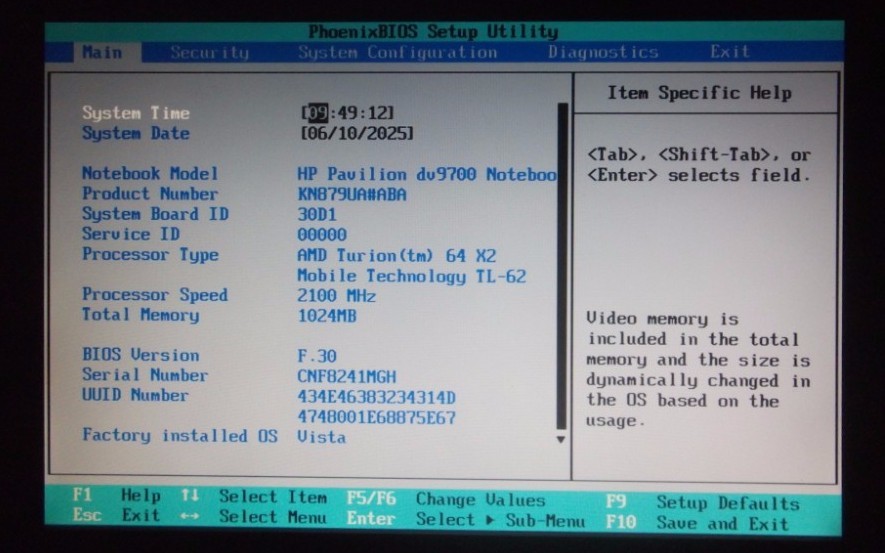
Task: Click the 1024MB memory value
Action: coord(327,316)
